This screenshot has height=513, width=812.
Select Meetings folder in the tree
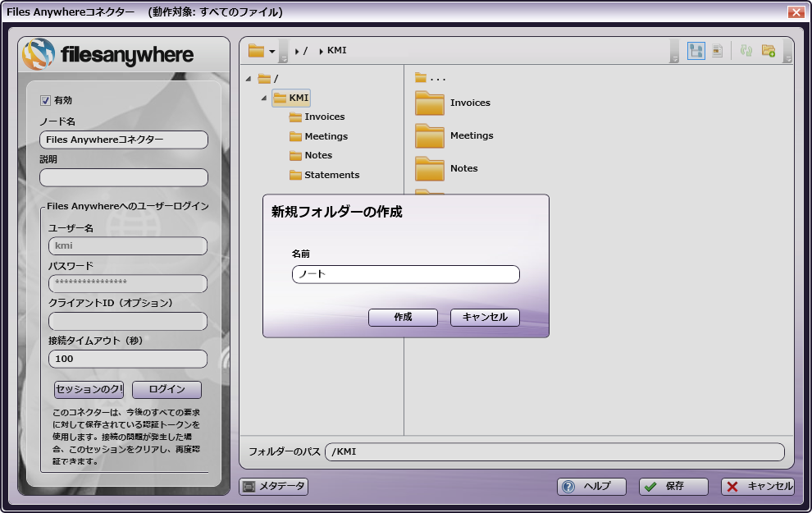(318, 136)
